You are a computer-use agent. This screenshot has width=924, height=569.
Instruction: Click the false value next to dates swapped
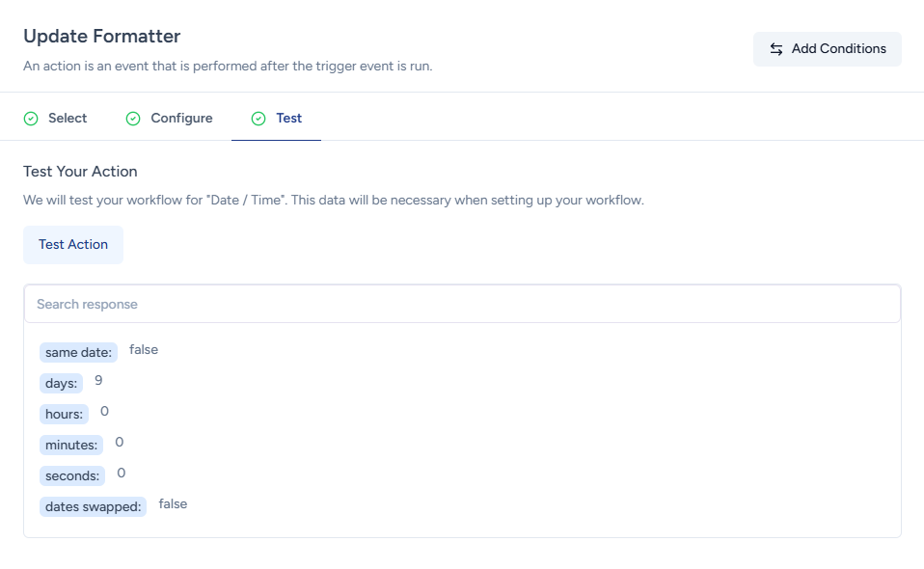pos(173,504)
